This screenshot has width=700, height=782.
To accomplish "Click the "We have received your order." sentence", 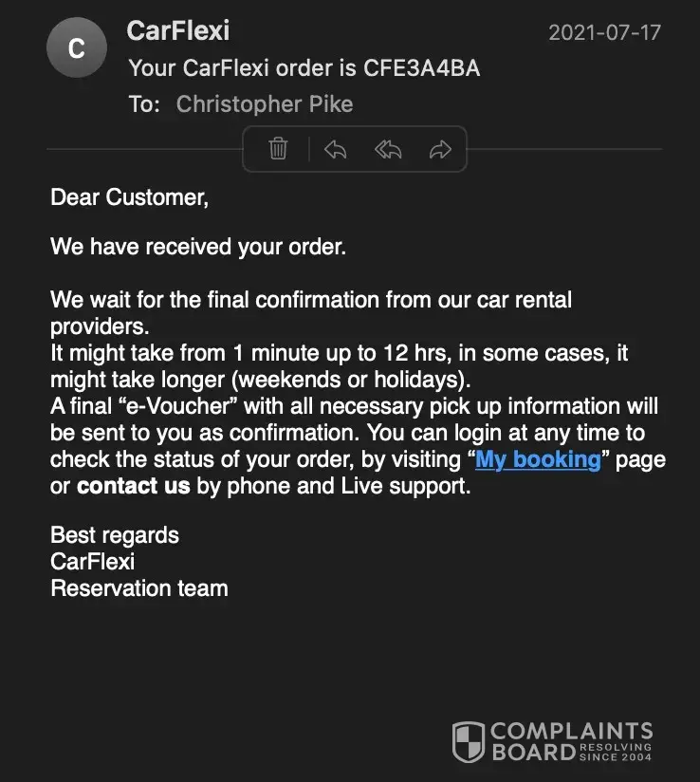I will tap(198, 247).
